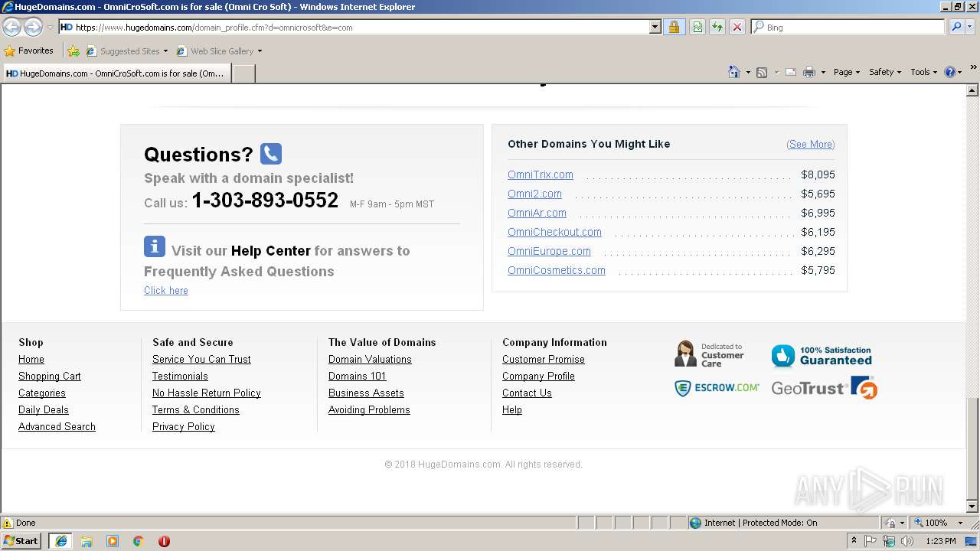Screen dimensions: 980x551
Task: Click the volume speaker tray icon
Action: (907, 541)
